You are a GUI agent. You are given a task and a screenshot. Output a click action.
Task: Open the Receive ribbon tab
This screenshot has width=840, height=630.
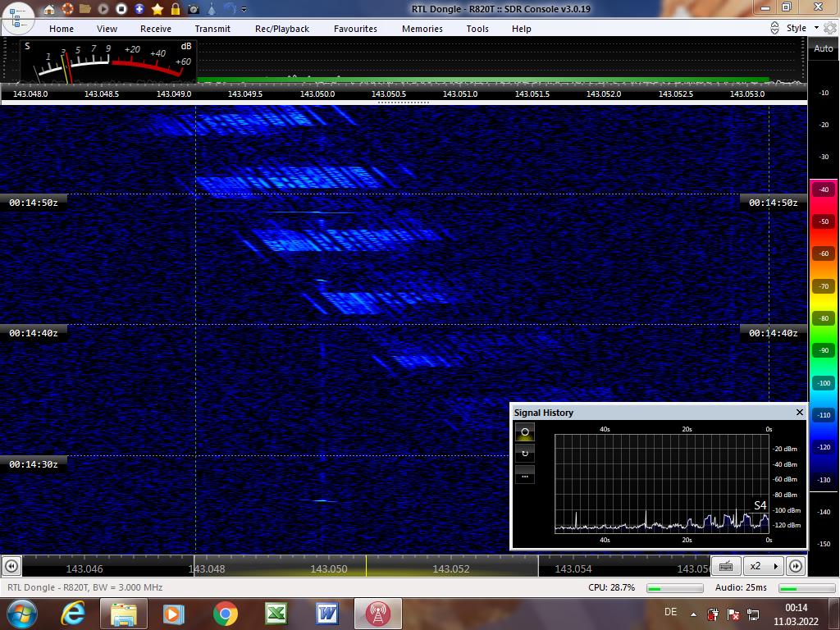155,29
